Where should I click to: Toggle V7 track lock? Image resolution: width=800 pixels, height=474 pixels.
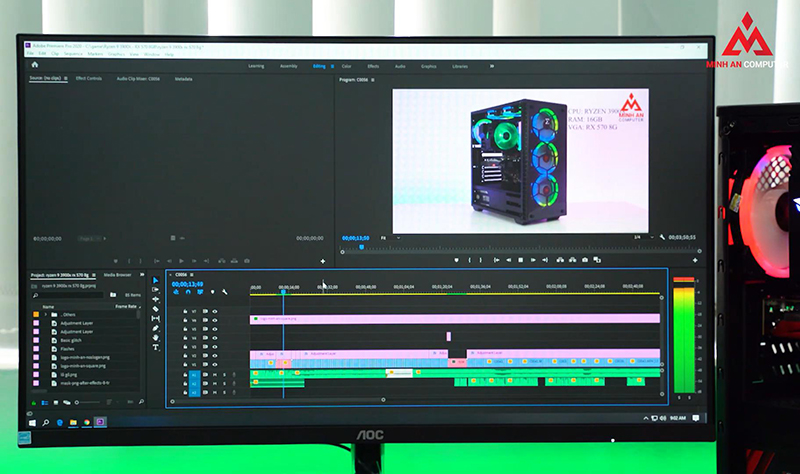pos(185,311)
